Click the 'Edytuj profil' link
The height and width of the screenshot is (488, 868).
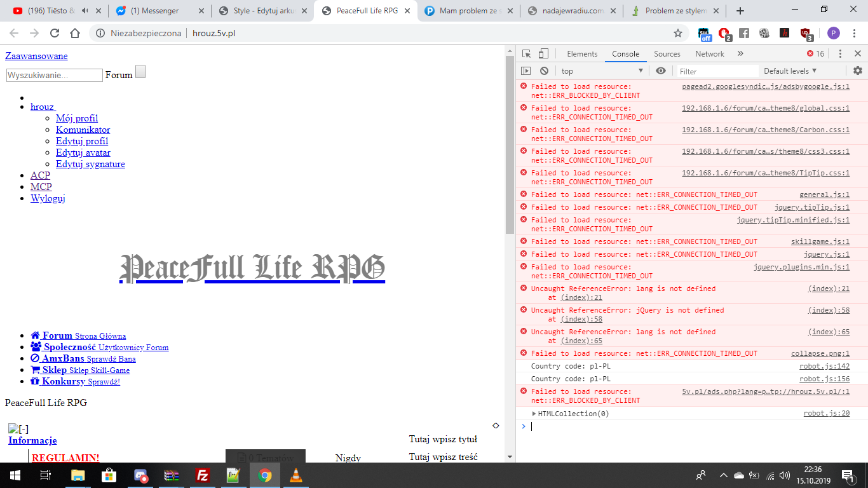pyautogui.click(x=82, y=141)
